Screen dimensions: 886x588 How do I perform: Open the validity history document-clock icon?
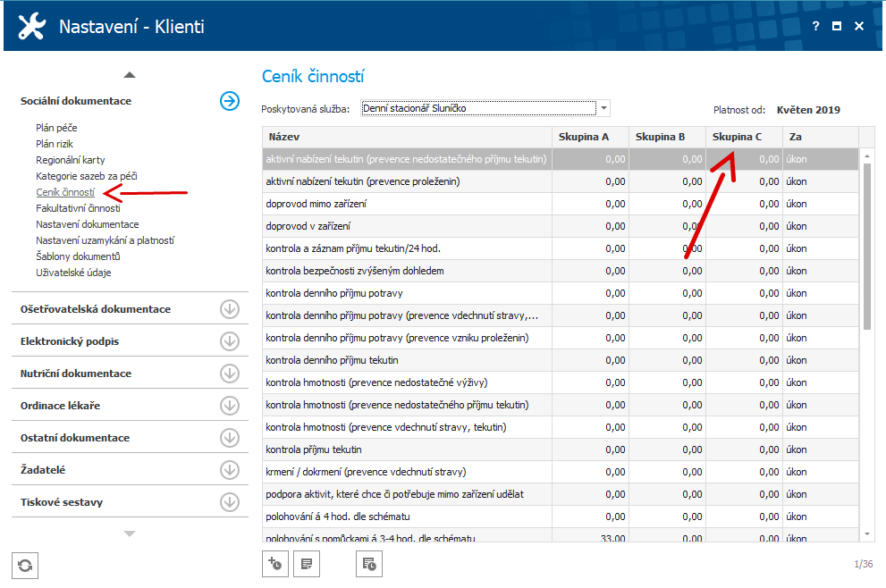[369, 564]
